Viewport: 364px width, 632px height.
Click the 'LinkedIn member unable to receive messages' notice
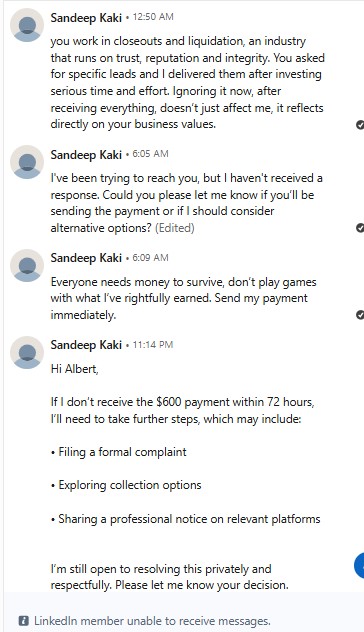click(152, 621)
